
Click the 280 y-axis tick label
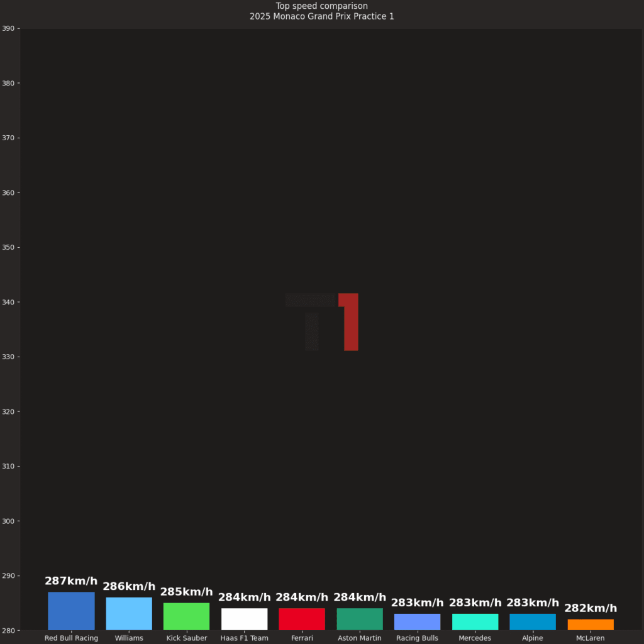[8, 630]
